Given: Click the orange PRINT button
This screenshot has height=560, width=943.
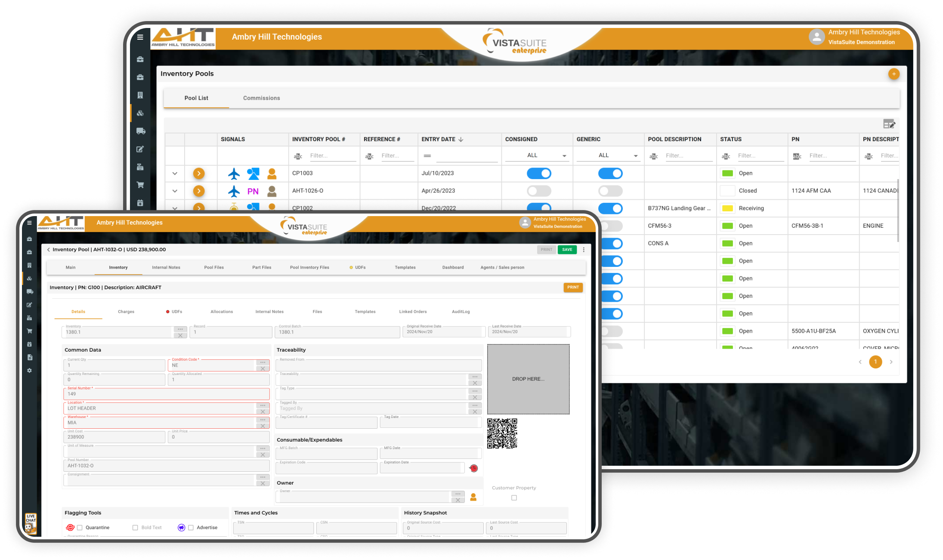Looking at the screenshot, I should pyautogui.click(x=573, y=288).
